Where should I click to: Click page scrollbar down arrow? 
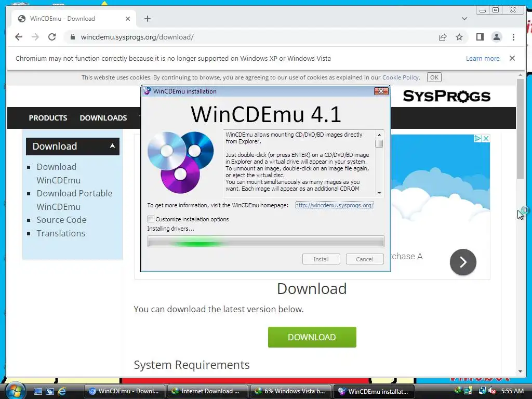coord(520,371)
